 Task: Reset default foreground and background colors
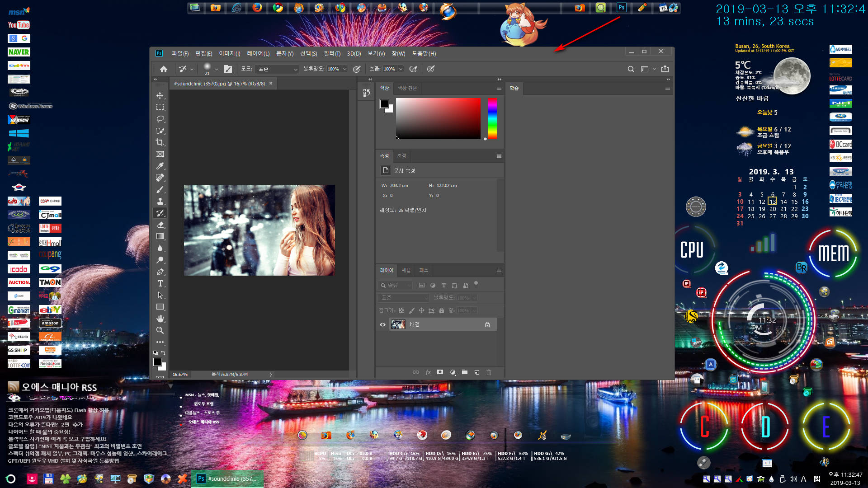(x=156, y=352)
